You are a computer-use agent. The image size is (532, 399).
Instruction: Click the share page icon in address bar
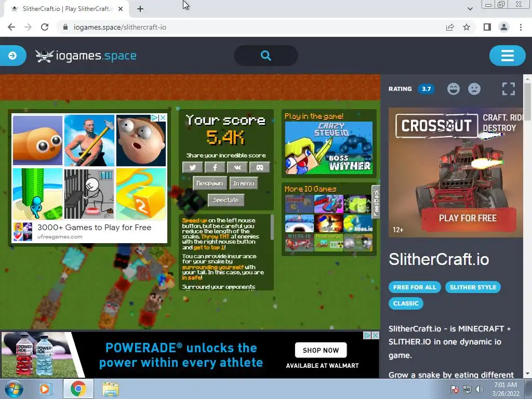pyautogui.click(x=450, y=27)
